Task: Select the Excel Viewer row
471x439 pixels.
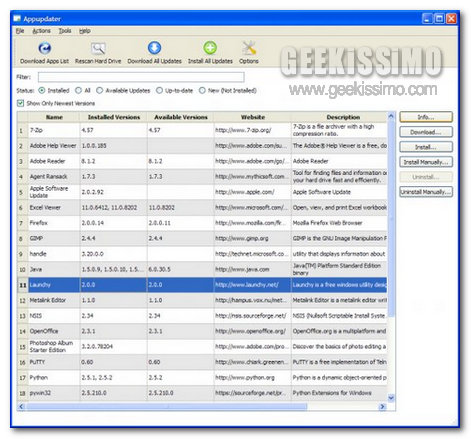Action: point(202,207)
